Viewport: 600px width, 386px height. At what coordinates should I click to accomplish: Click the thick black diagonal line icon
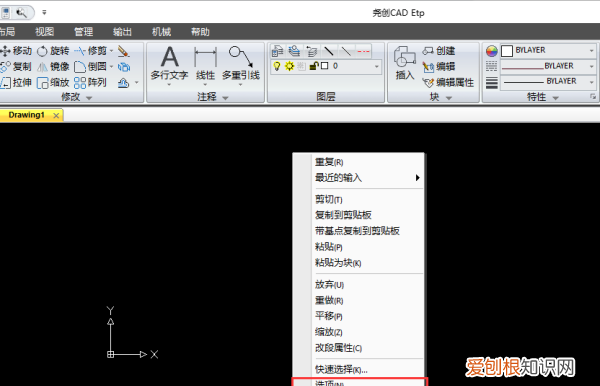(x=329, y=50)
